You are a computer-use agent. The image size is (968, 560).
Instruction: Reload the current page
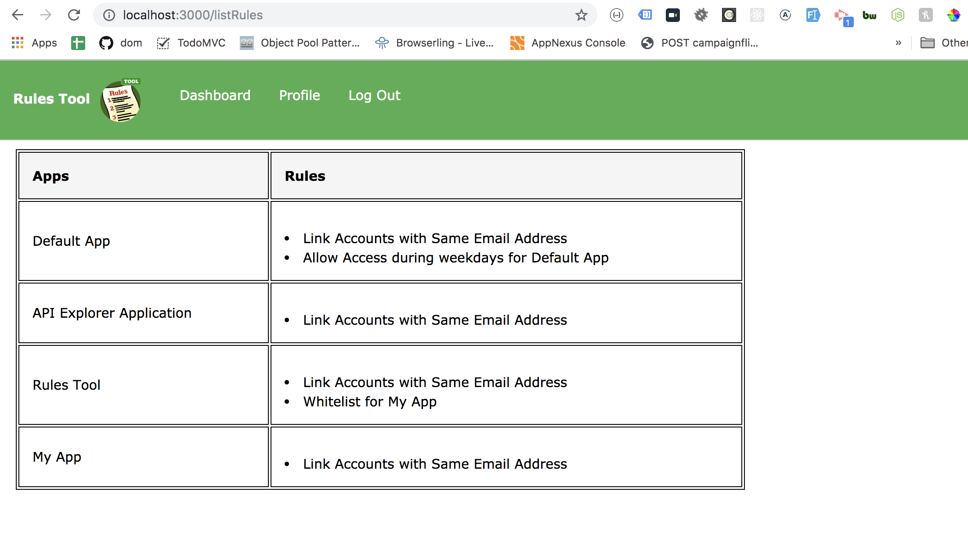(74, 15)
